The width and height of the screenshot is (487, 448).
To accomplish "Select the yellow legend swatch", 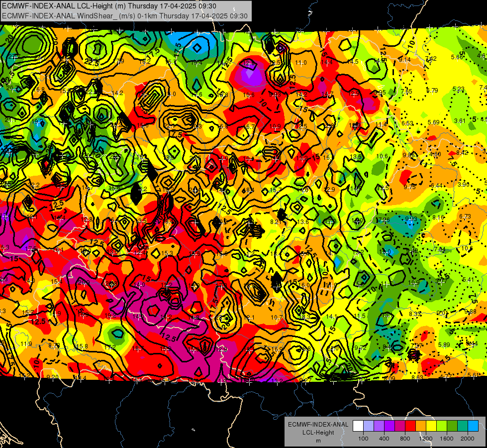I will click(431, 426).
